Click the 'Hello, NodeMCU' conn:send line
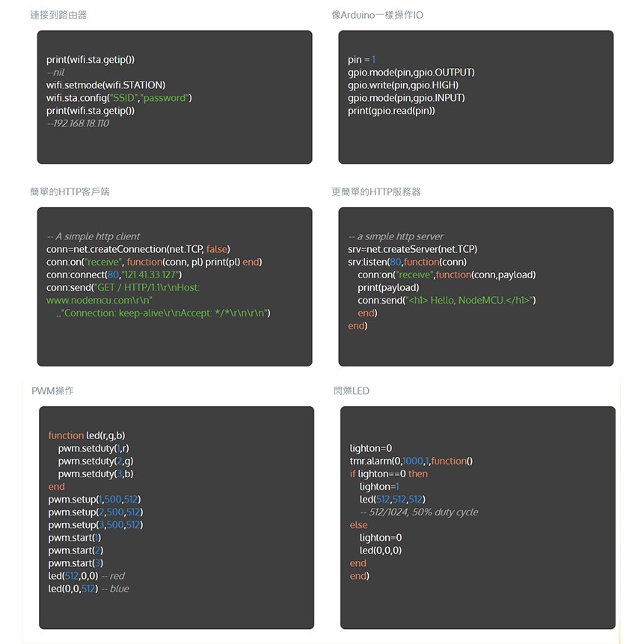 [447, 300]
